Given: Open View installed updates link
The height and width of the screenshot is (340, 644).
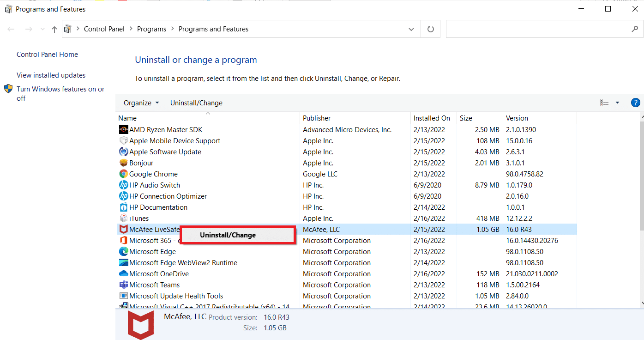Looking at the screenshot, I should point(51,75).
